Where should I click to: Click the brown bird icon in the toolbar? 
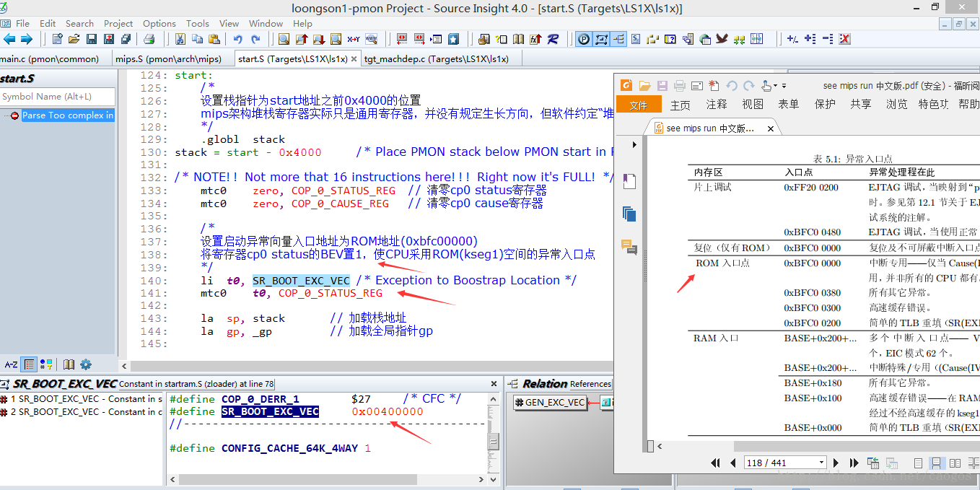click(x=722, y=39)
